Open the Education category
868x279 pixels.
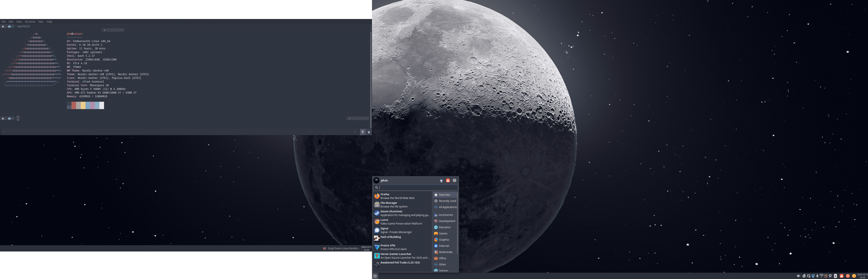tap(445, 227)
